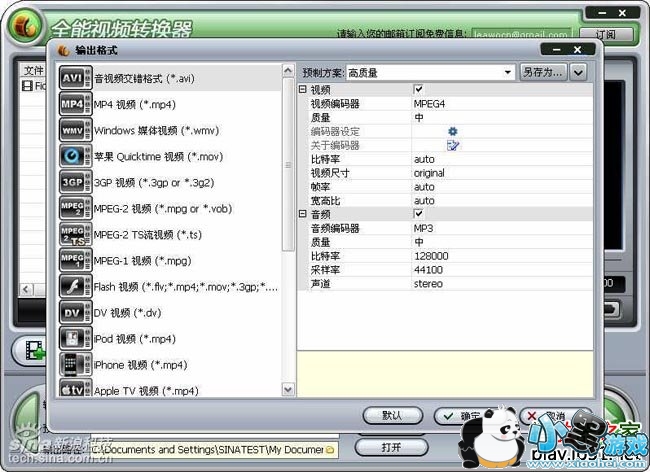Click the 默认 default button

[393, 416]
